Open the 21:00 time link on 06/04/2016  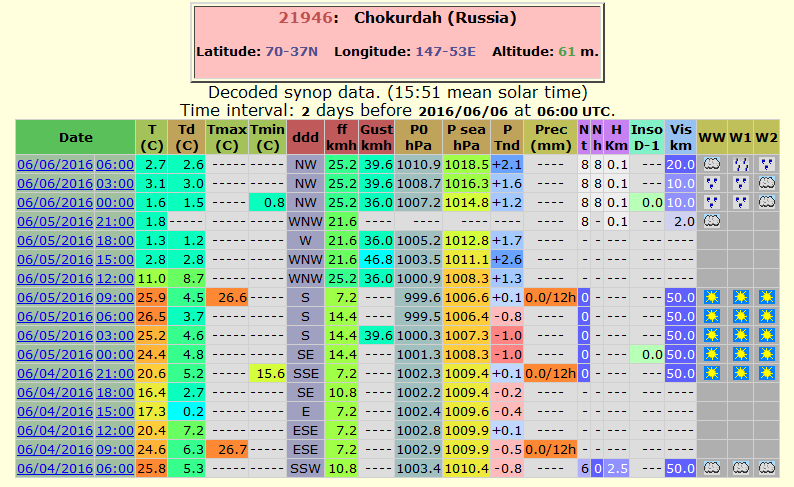115,374
